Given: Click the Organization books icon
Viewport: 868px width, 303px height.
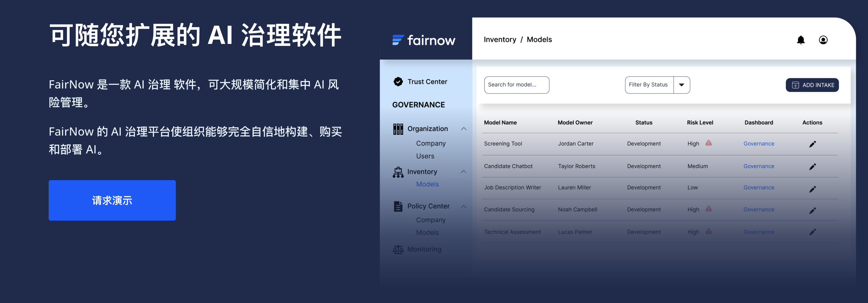Looking at the screenshot, I should tap(398, 129).
